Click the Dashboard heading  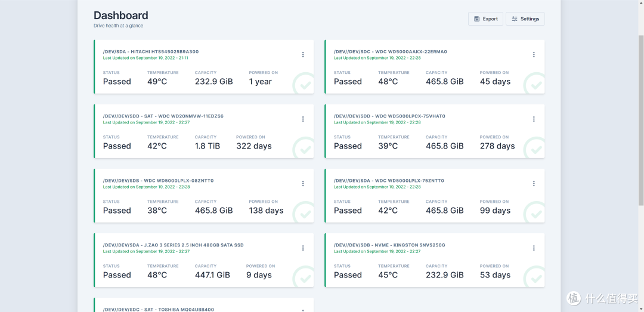click(x=120, y=15)
